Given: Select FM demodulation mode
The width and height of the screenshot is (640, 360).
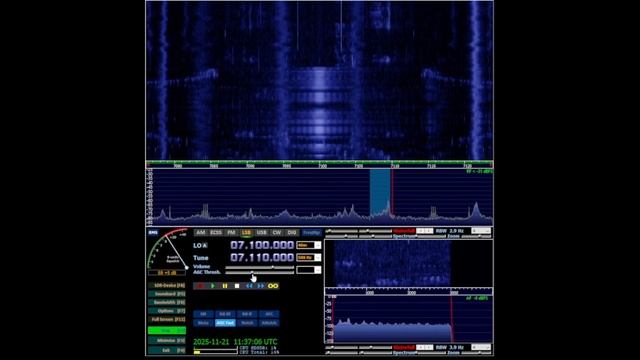Looking at the screenshot, I should coord(231,232).
